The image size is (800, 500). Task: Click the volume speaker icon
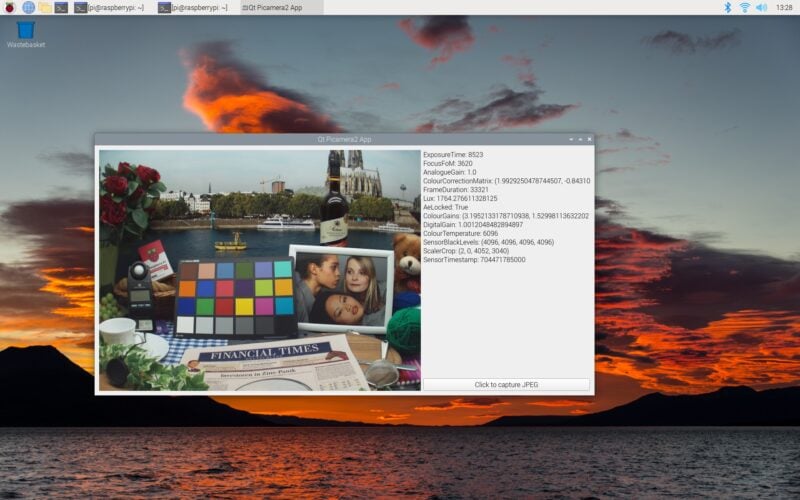coord(761,7)
